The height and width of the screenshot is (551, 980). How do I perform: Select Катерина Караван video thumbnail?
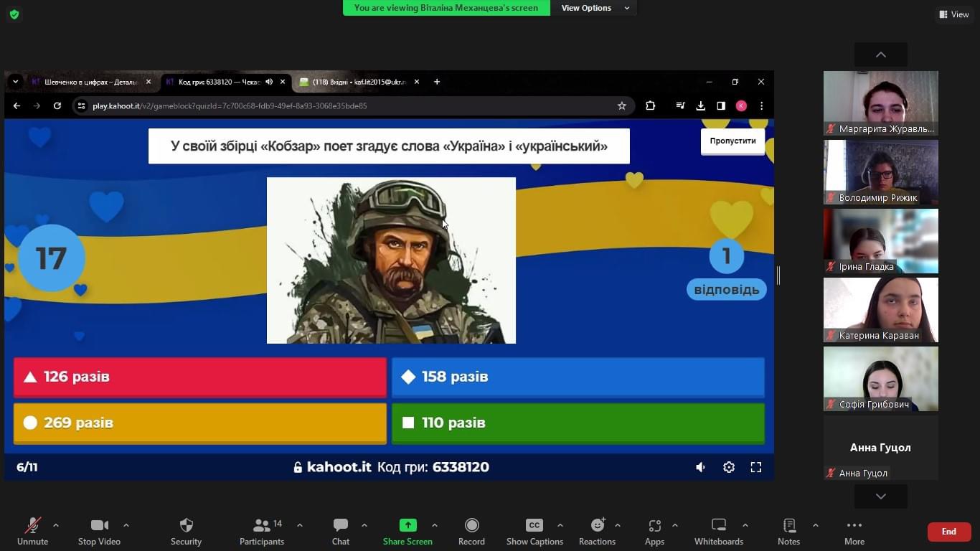pos(881,310)
